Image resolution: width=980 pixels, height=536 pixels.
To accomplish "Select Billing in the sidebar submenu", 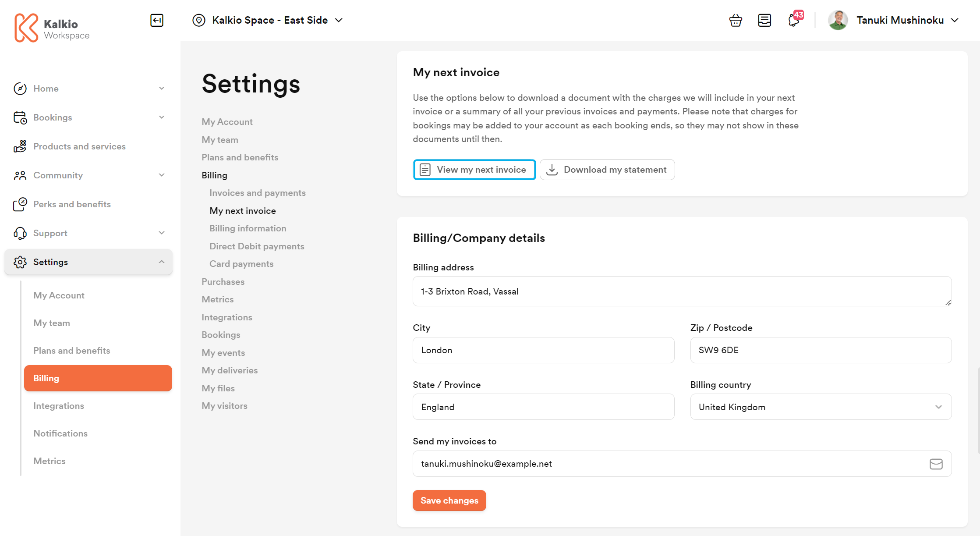I will point(98,378).
